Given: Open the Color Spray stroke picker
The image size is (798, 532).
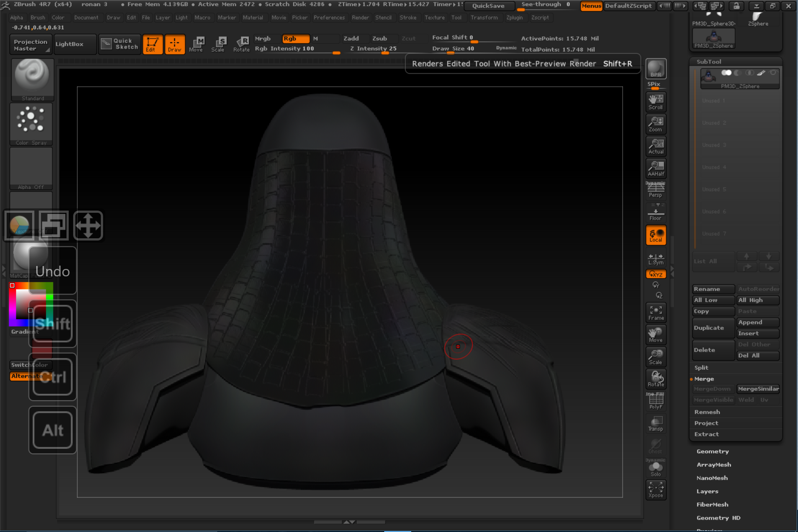Looking at the screenshot, I should (x=31, y=124).
